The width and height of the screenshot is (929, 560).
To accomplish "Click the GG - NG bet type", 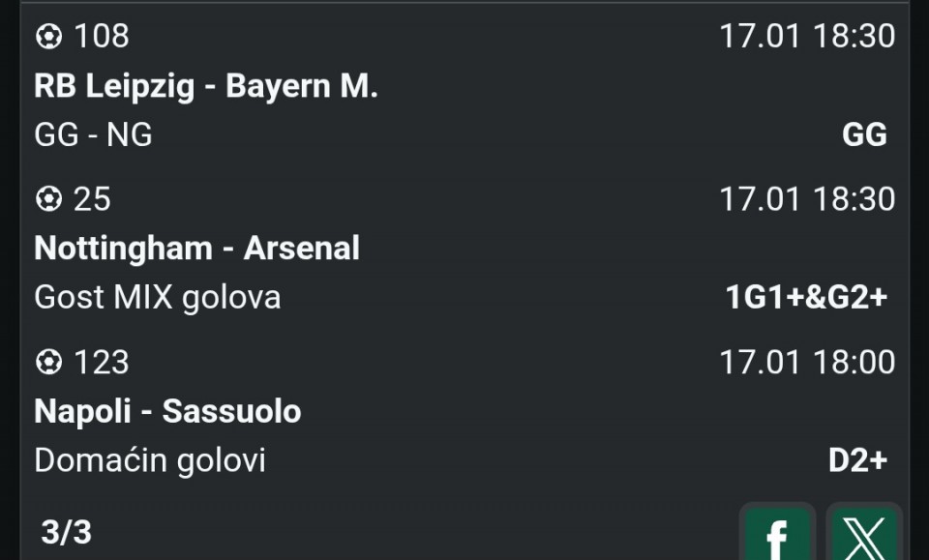I will click(93, 134).
